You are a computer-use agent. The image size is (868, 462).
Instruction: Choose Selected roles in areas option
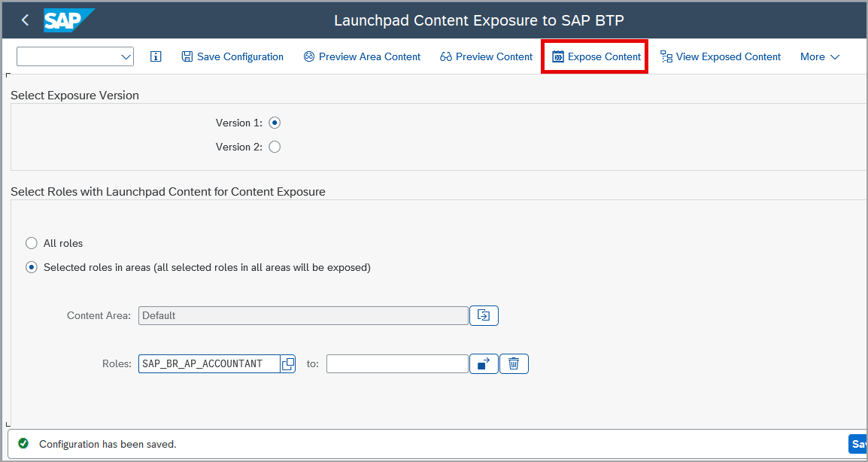click(x=32, y=268)
